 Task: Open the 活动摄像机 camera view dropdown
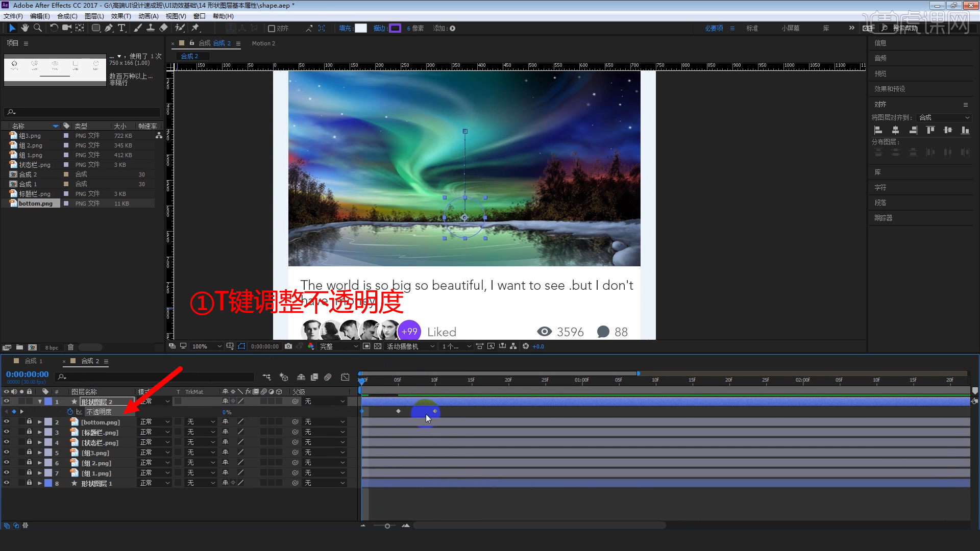410,346
